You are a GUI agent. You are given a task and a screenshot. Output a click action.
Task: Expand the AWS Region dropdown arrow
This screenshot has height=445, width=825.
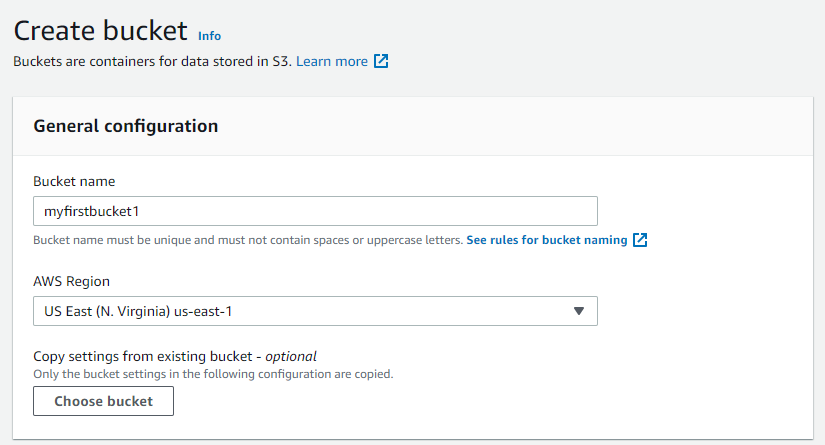tap(579, 311)
